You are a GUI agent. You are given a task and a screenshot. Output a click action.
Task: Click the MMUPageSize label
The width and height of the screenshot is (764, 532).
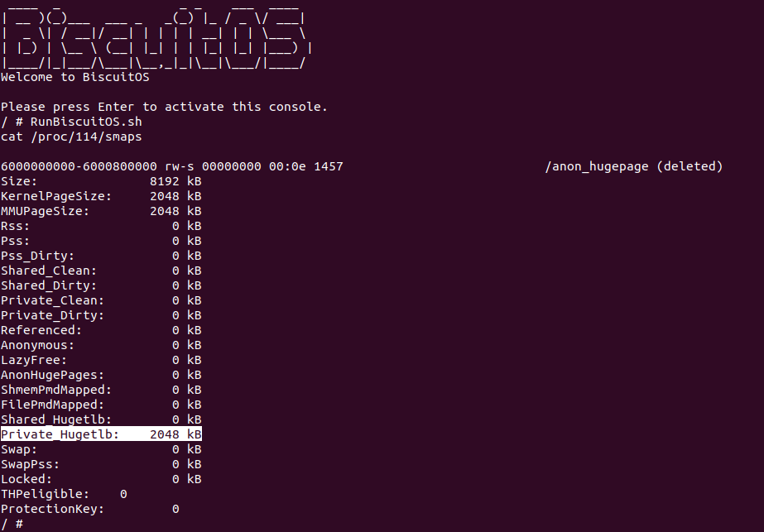tap(45, 211)
